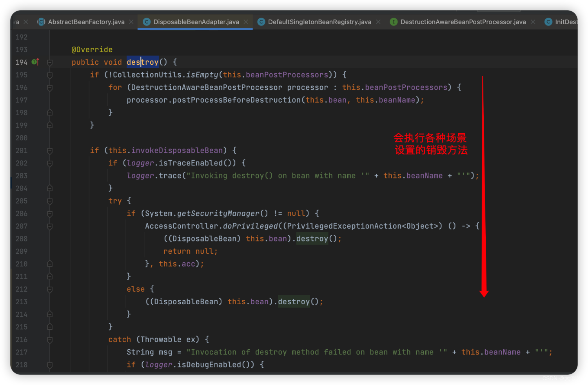The height and width of the screenshot is (385, 588).
Task: Click 'return null;' on line 209
Action: [x=191, y=251]
